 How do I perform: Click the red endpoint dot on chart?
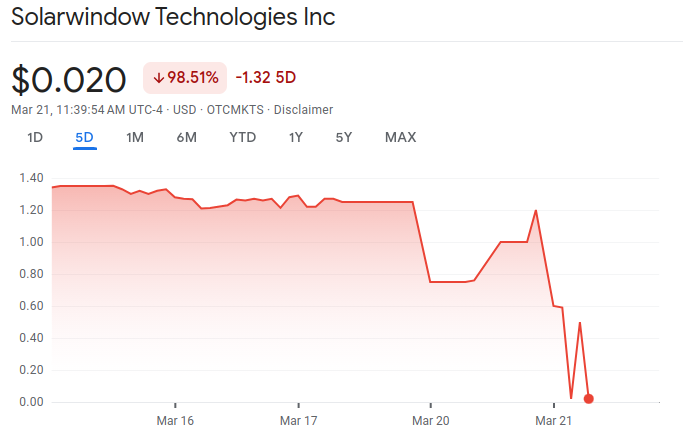[x=588, y=398]
